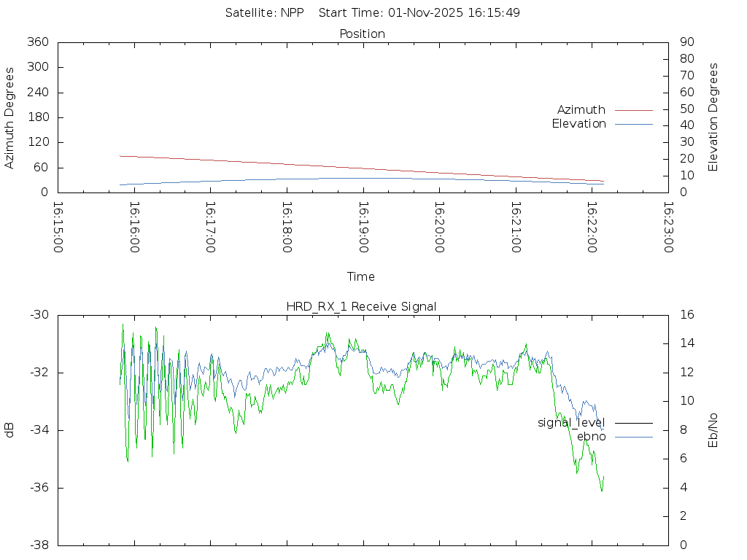Click the -36 tick on dB axis
Image resolution: width=747 pixels, height=560 pixels.
coord(39,488)
